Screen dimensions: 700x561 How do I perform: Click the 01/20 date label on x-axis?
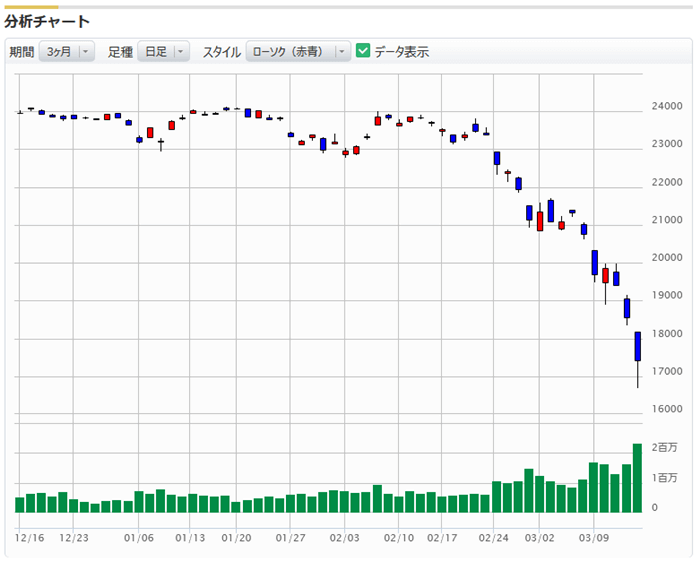(x=236, y=537)
